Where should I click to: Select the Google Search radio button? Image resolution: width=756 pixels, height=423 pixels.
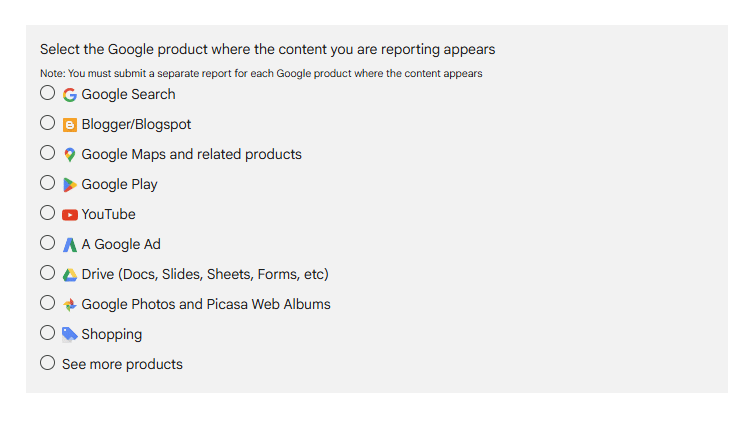click(47, 93)
